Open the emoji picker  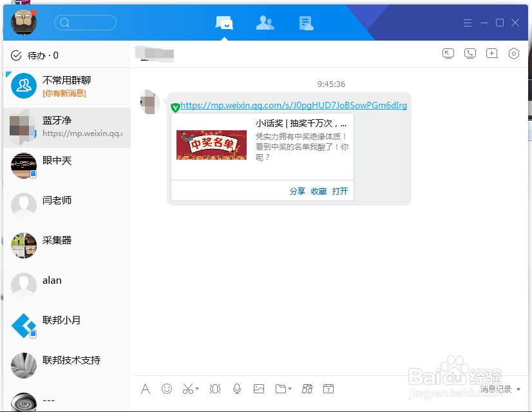click(167, 389)
